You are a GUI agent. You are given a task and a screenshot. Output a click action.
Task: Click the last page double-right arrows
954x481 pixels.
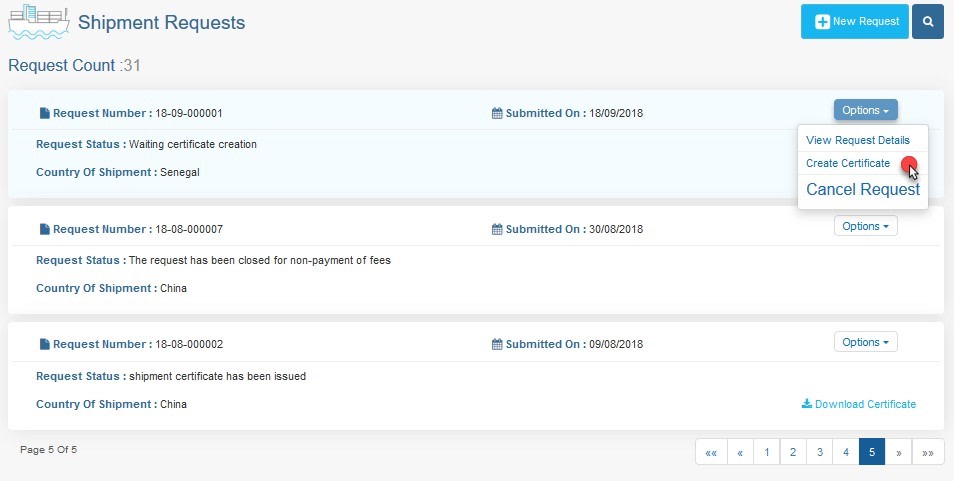point(928,452)
